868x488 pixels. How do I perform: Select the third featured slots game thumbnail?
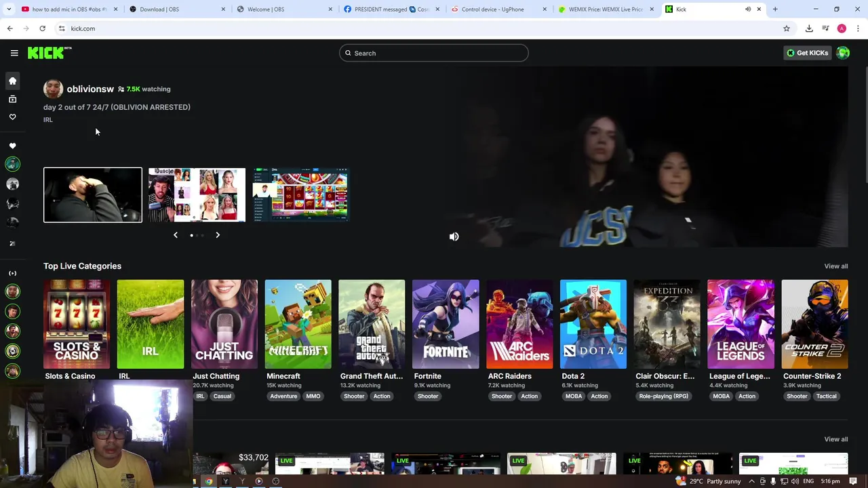coord(301,195)
